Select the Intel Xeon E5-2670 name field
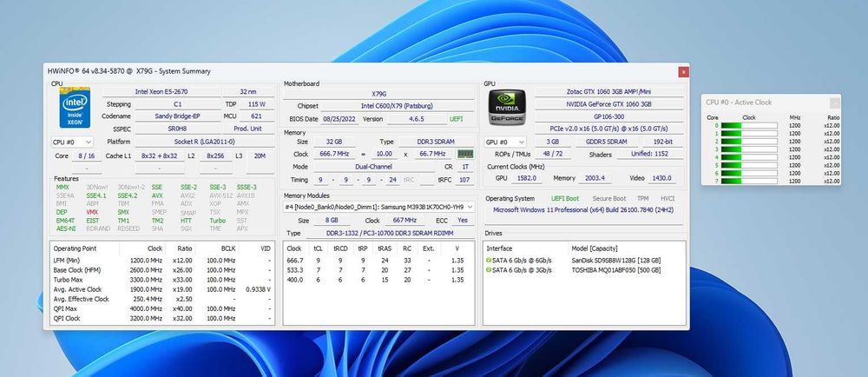Image resolution: width=868 pixels, height=377 pixels. point(161,91)
